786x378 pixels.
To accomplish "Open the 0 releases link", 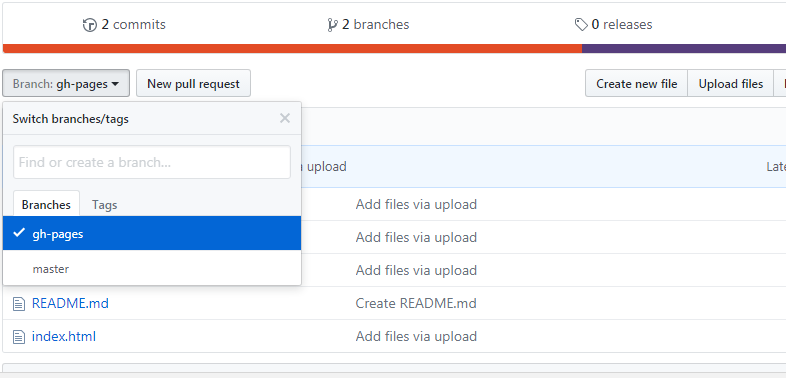I will (x=614, y=25).
